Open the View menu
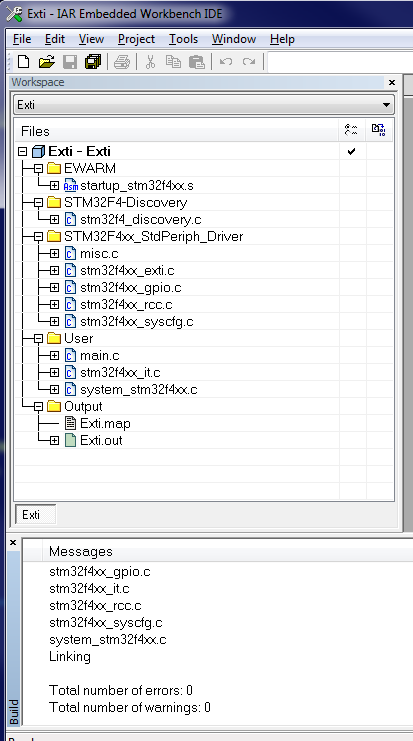Screen dimensions: 413x741 (x=91, y=39)
